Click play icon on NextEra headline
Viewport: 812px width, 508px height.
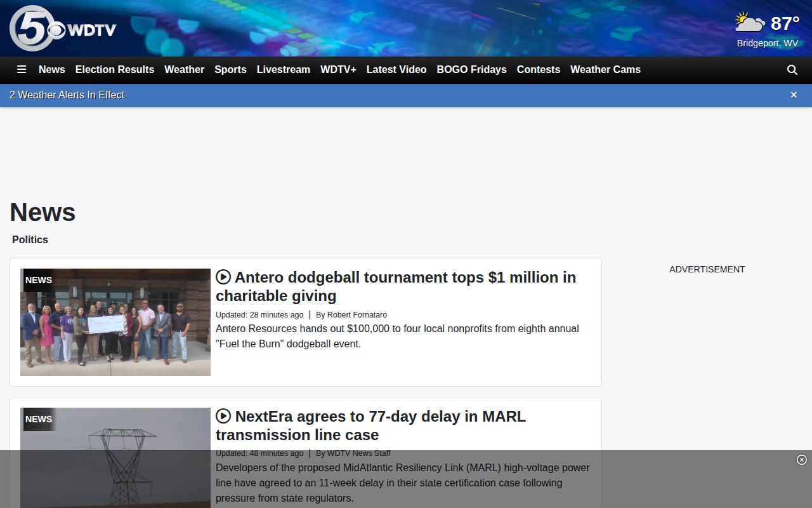coord(223,416)
